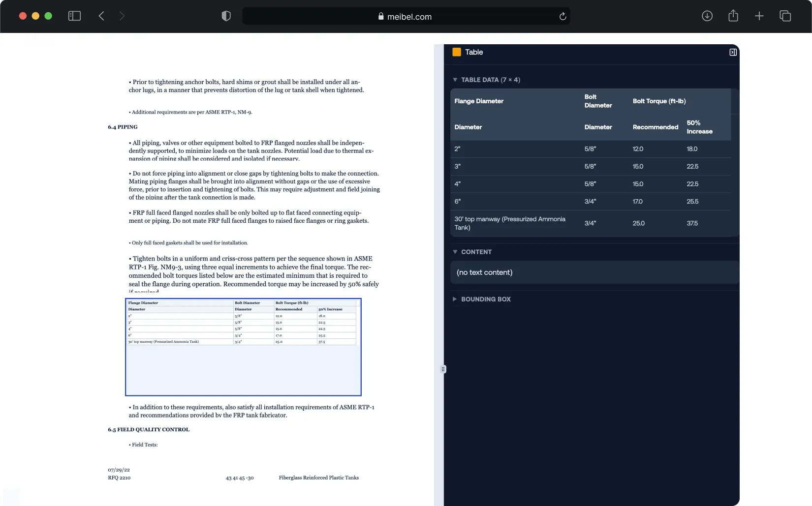Select the 30' top manway row cell
The image size is (812, 506).
510,223
